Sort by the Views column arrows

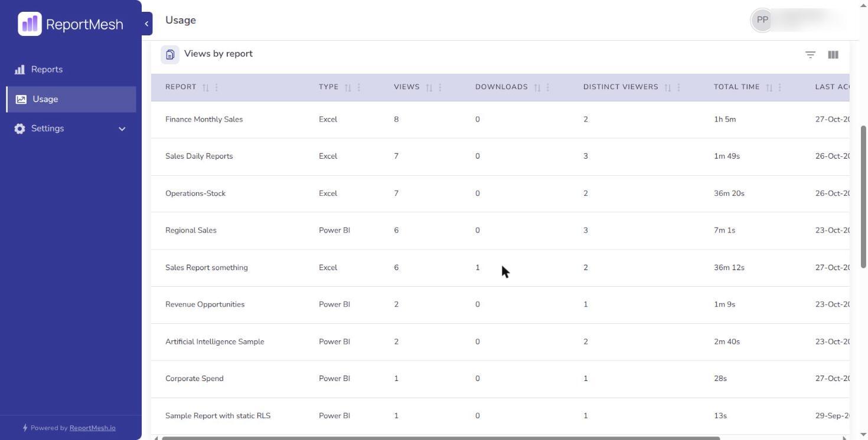tap(429, 87)
